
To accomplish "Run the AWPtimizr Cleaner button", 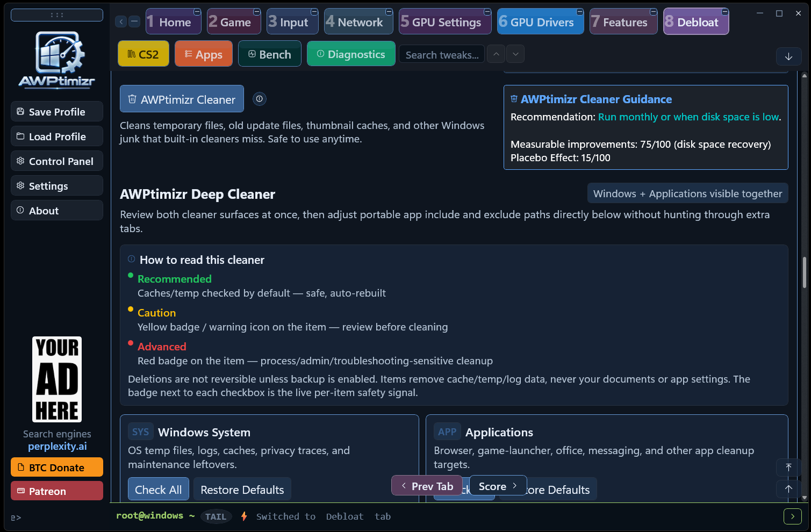I will tap(182, 99).
